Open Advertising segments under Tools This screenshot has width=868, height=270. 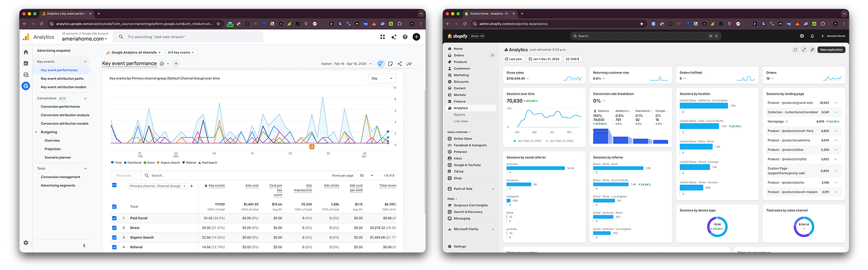58,186
